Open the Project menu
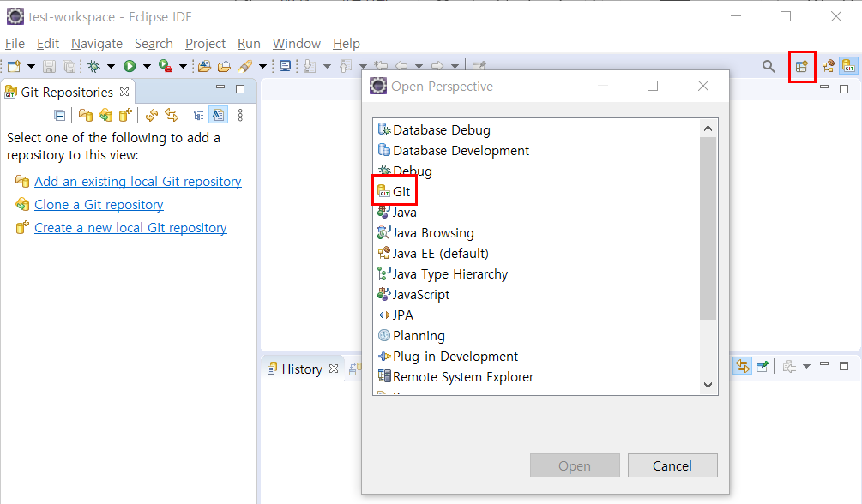The width and height of the screenshot is (862, 504). 206,44
